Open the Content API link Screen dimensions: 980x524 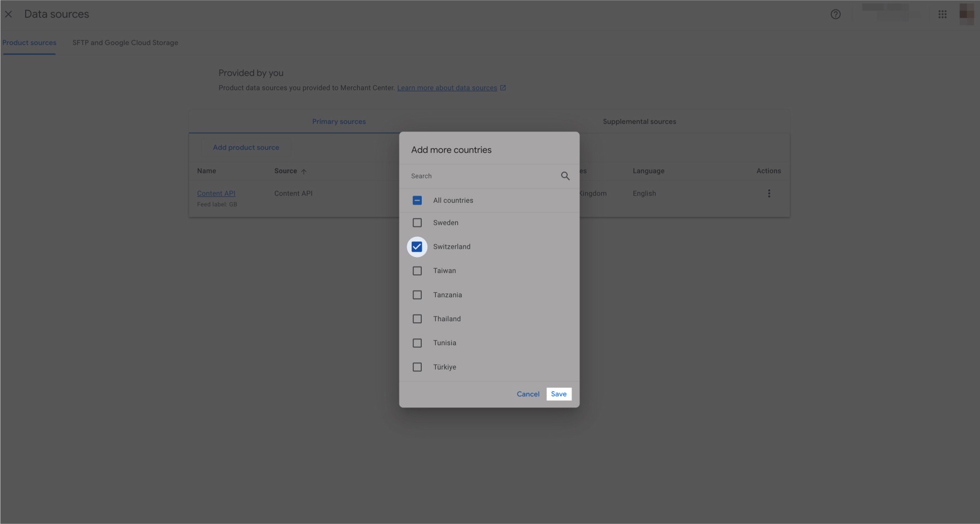coord(216,193)
